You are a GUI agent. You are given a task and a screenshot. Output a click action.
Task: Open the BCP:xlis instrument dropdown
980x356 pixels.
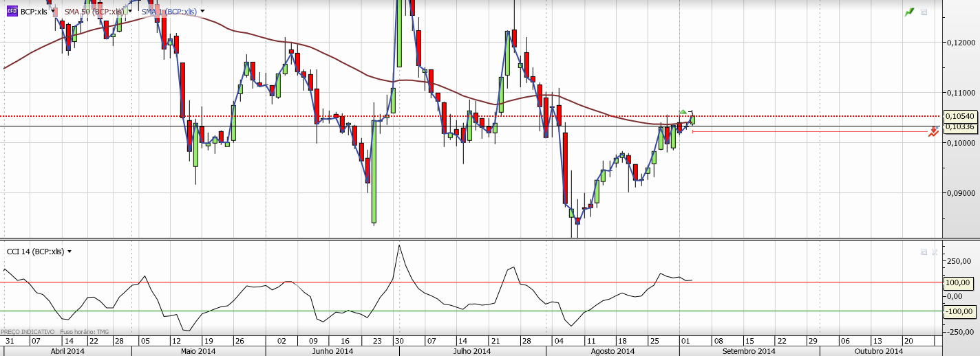54,12
